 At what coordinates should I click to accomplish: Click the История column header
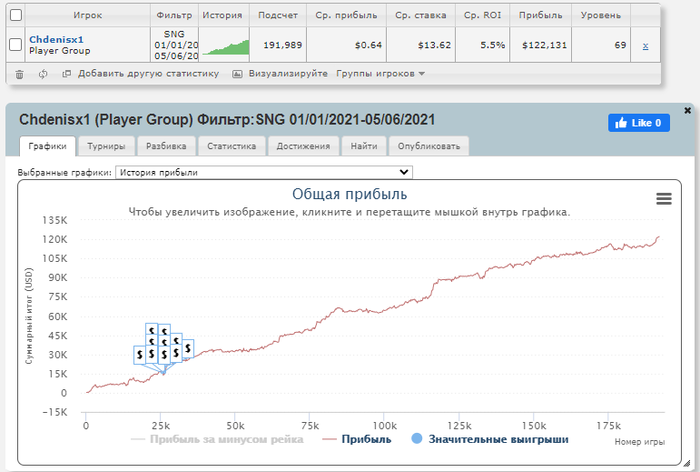222,15
